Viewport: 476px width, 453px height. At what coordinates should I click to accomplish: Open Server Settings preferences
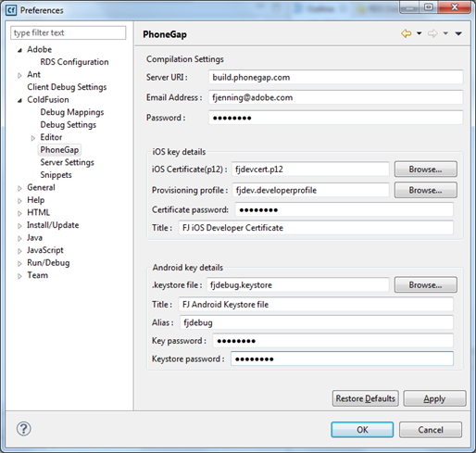(x=67, y=162)
